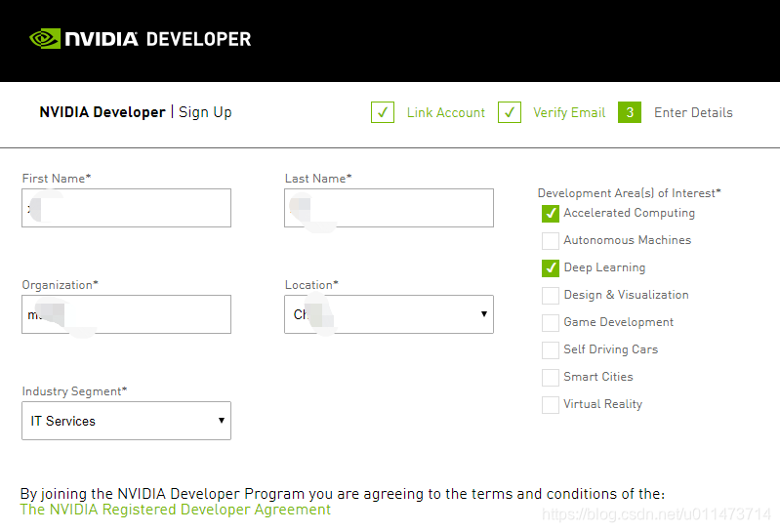The image size is (780, 532).
Task: Uncheck the Deep Learning checkbox
Action: tap(551, 268)
